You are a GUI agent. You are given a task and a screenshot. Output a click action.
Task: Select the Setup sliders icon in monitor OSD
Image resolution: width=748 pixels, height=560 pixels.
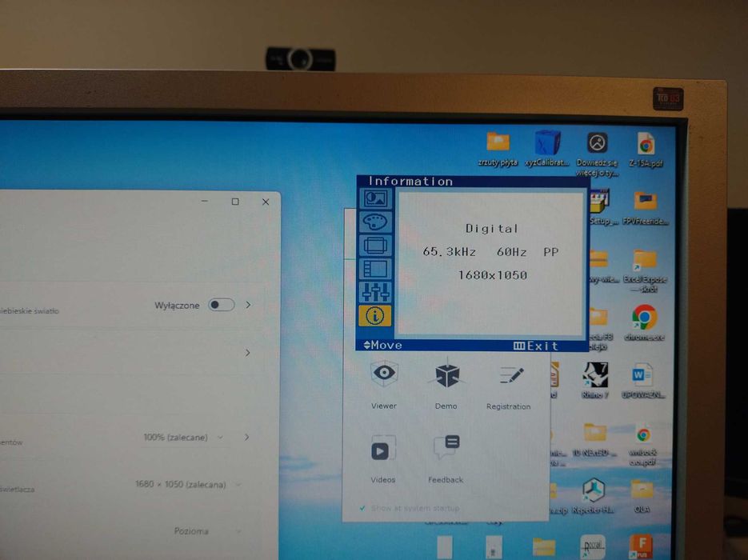click(375, 292)
